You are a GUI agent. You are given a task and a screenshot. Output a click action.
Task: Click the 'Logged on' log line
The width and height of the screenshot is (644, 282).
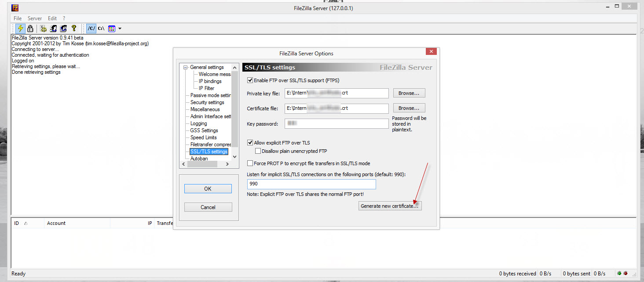[x=23, y=61]
